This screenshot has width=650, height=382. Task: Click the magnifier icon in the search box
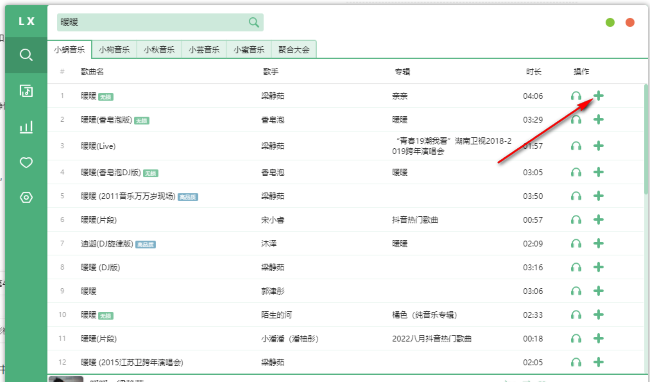[254, 22]
